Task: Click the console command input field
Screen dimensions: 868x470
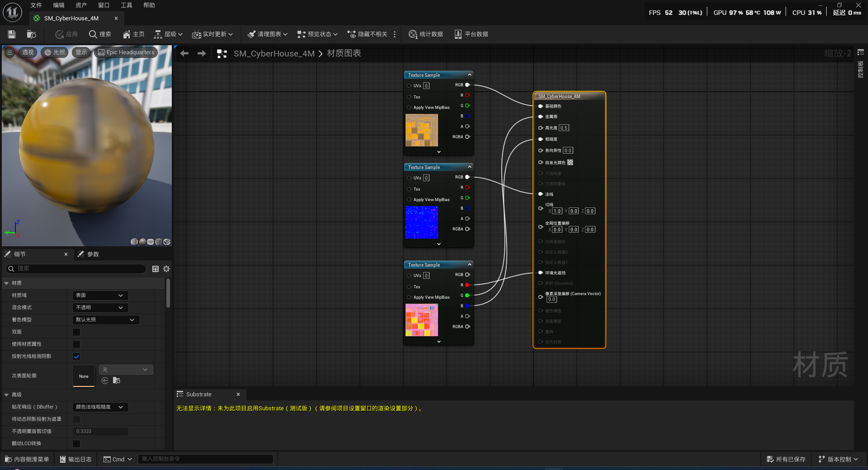Action: 206,459
